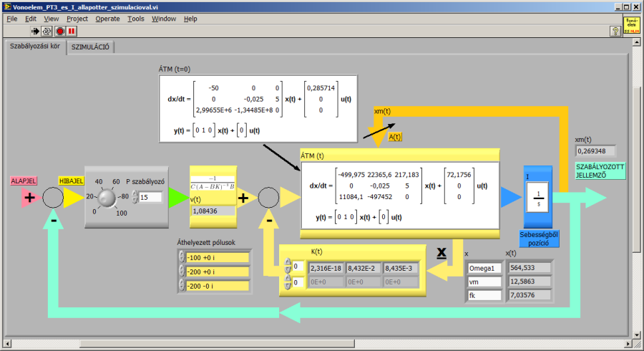Click the stepper beside the -100 +0 i pole
Viewport: 644px width, 351px height.
point(182,257)
